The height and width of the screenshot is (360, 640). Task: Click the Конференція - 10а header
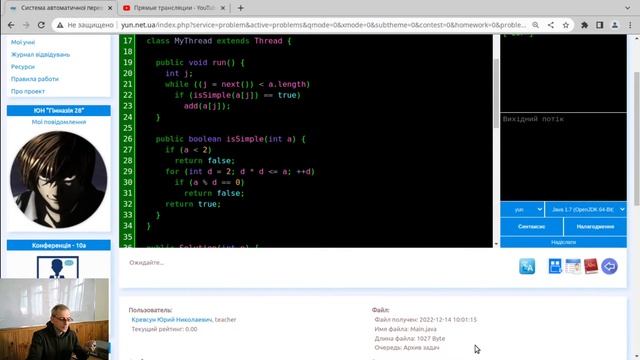point(59,245)
